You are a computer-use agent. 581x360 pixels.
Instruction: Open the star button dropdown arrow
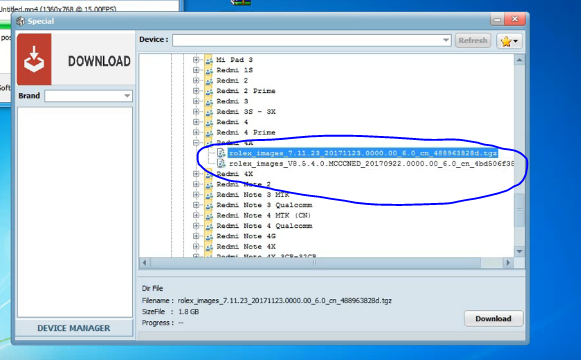516,41
